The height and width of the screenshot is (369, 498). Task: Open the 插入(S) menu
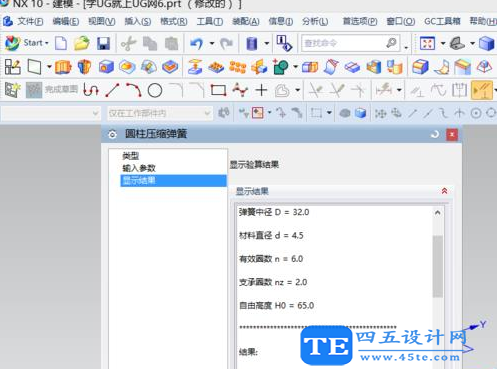pos(138,22)
